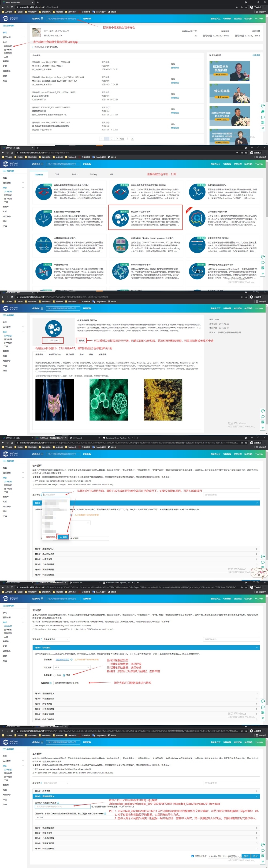This screenshot has height=868, width=268.
Task: Select the 单端 data type radio button
Action: click(55, 675)
